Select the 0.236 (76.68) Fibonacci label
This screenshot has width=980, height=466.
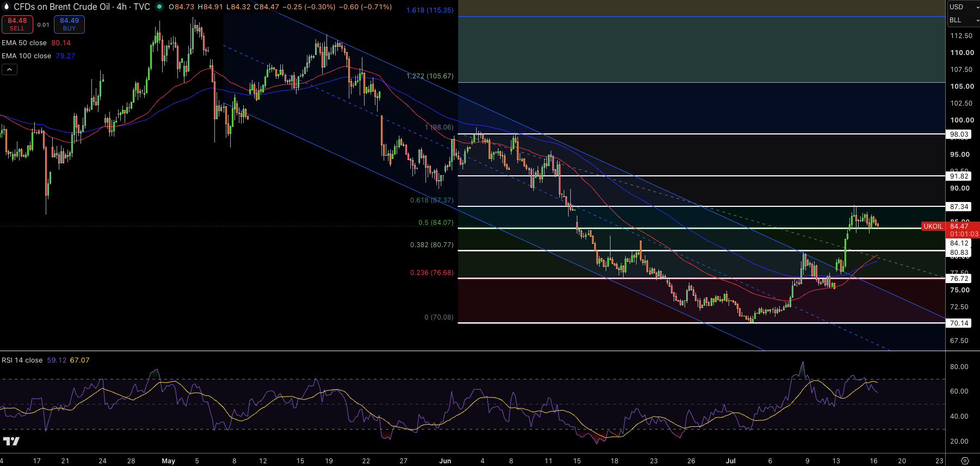point(432,273)
